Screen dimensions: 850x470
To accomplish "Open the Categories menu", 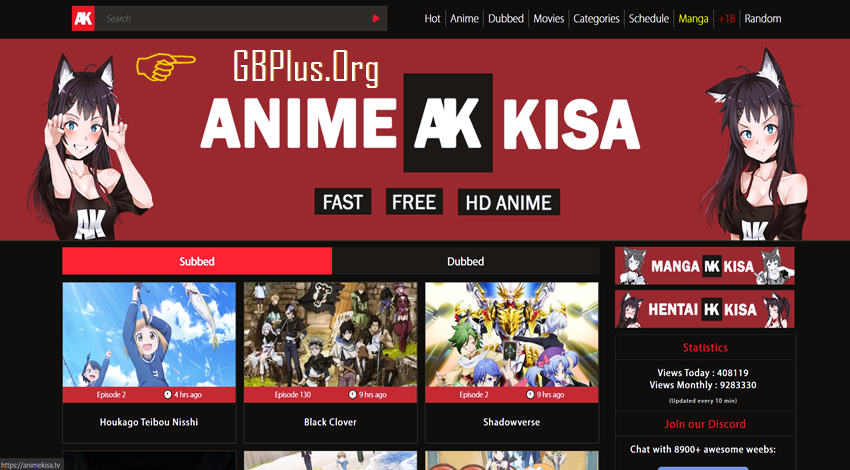I will point(596,18).
